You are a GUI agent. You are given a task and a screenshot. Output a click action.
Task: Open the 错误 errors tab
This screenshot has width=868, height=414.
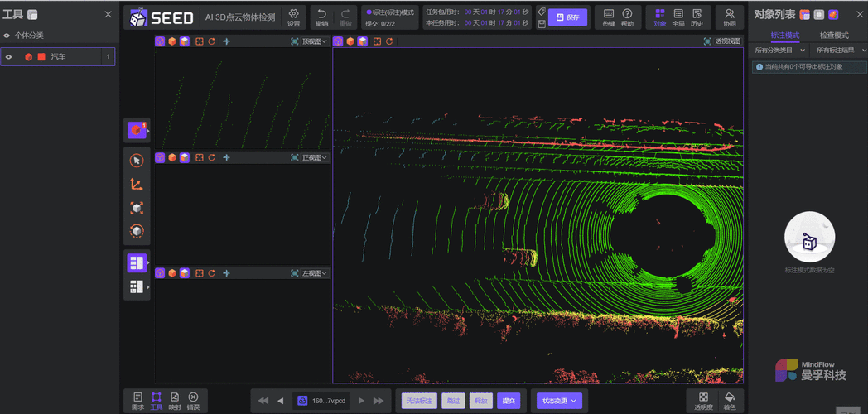coord(193,400)
